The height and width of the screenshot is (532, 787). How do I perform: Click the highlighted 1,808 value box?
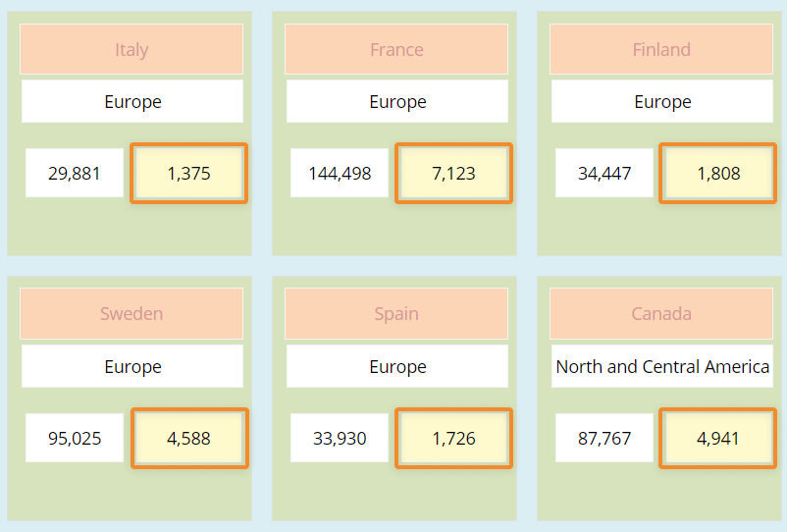click(x=718, y=174)
